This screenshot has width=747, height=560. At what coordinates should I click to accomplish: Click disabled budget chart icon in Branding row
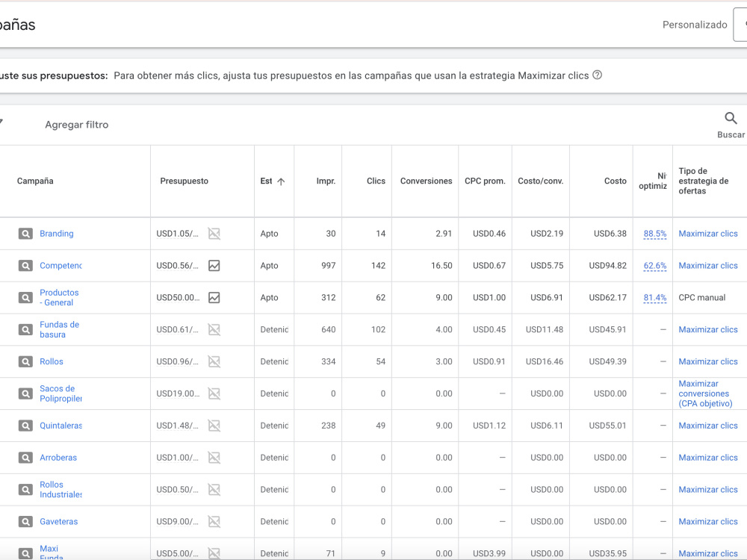click(x=214, y=234)
